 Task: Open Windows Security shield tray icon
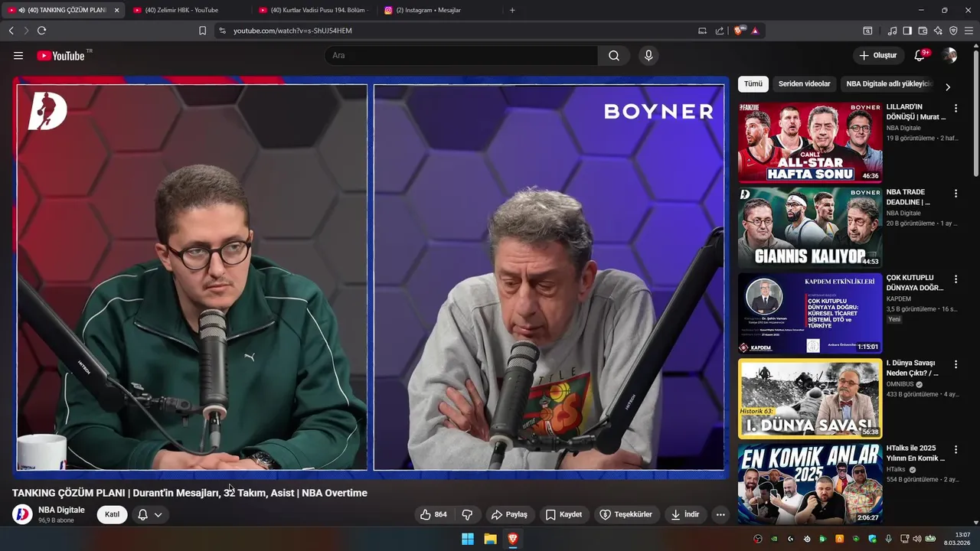[872, 539]
